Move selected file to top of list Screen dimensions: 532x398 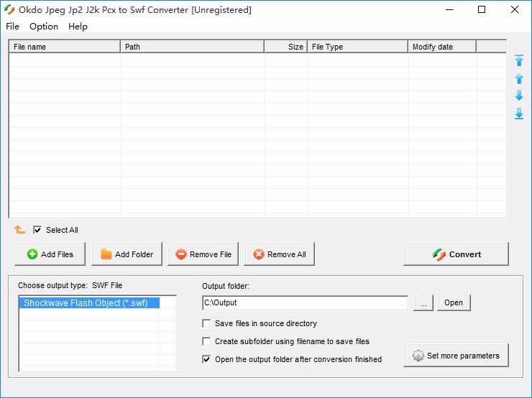[x=519, y=60]
